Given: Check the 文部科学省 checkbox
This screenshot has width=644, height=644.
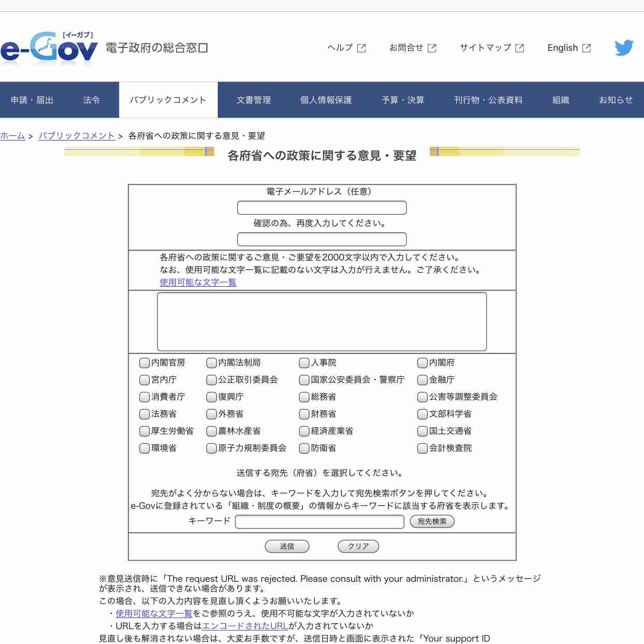Looking at the screenshot, I should pos(423,414).
